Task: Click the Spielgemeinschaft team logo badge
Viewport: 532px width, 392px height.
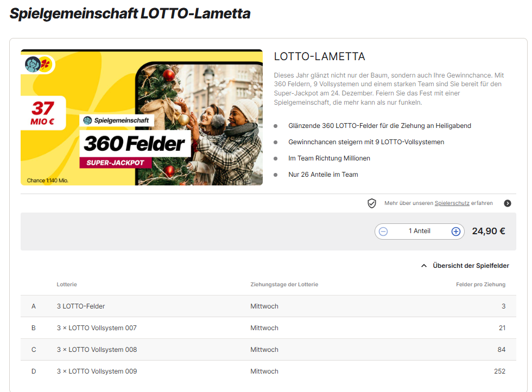Action: point(33,65)
